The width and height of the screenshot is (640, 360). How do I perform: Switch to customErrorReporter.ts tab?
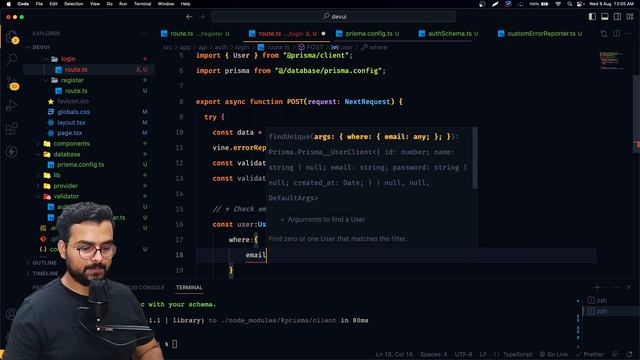[x=540, y=33]
